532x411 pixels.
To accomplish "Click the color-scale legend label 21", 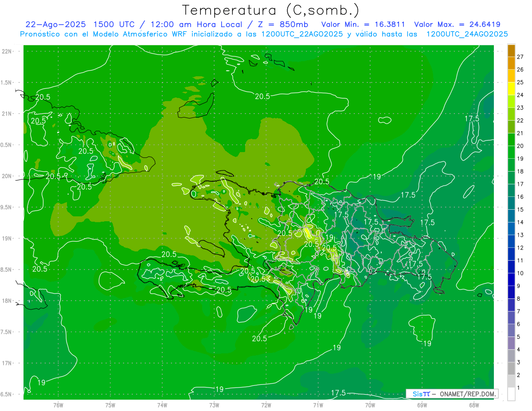I will tap(520, 133).
